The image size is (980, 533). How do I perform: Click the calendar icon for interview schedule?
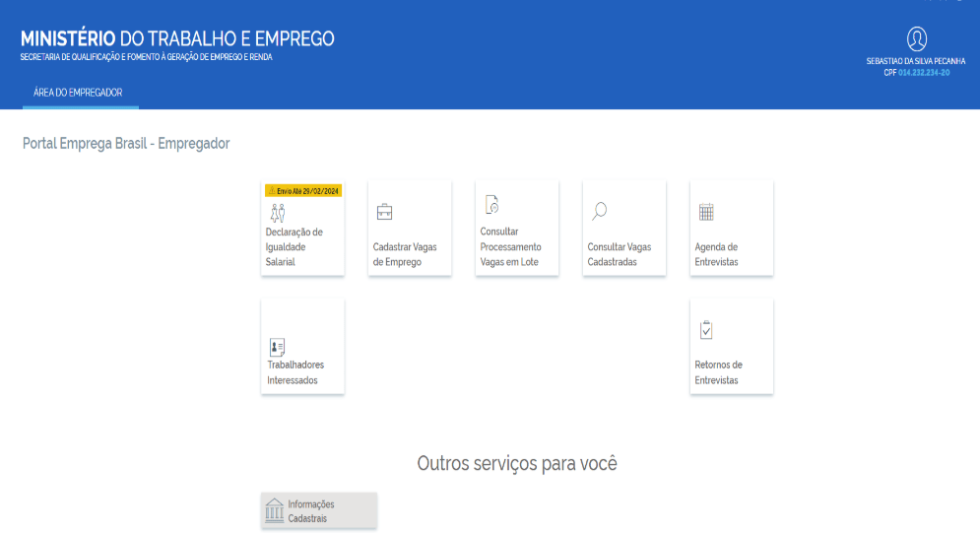[x=706, y=212]
